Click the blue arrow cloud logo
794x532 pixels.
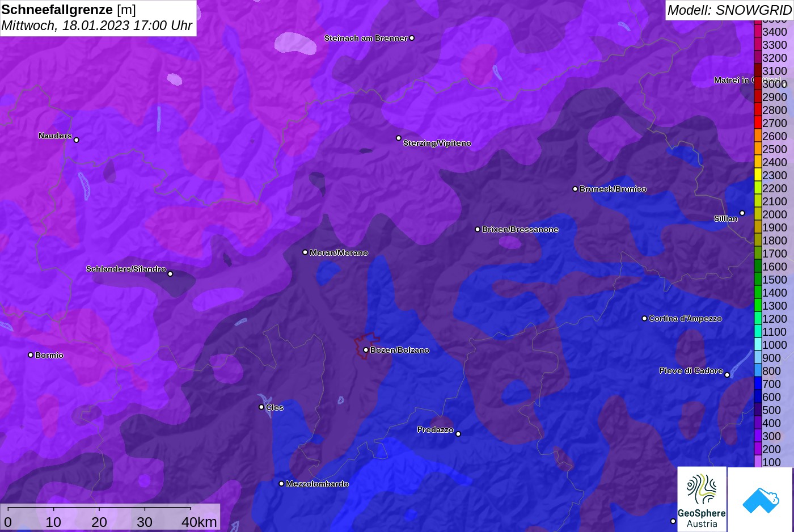(760, 499)
